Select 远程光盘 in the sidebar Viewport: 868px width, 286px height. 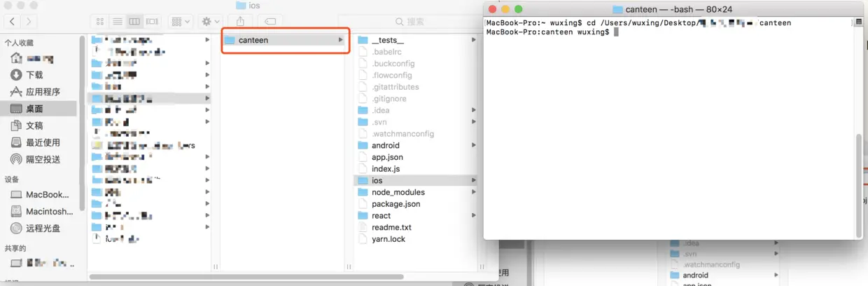[43, 229]
